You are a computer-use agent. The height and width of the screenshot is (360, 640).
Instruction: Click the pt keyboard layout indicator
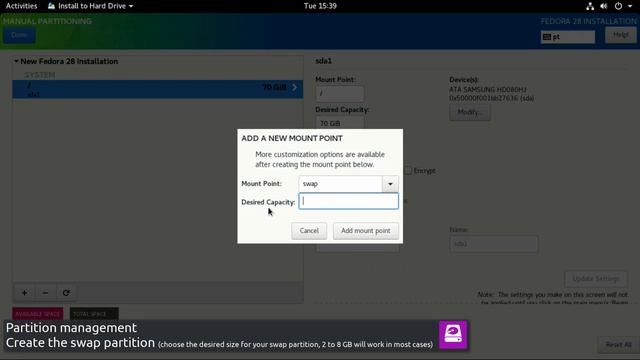click(x=568, y=37)
